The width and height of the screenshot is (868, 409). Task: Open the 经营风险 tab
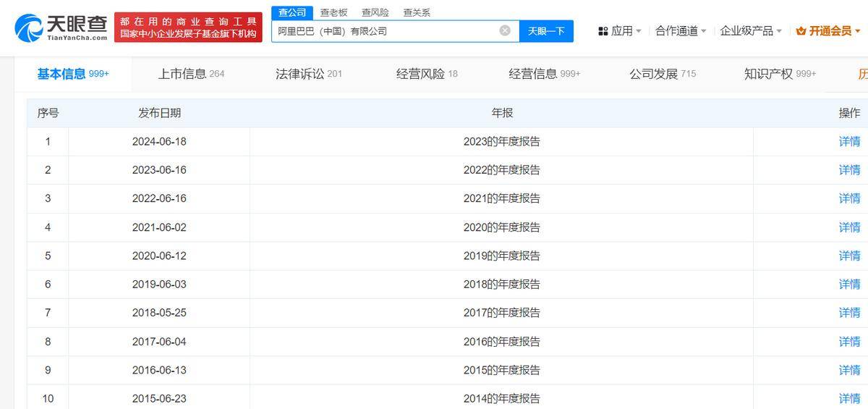[x=427, y=74]
